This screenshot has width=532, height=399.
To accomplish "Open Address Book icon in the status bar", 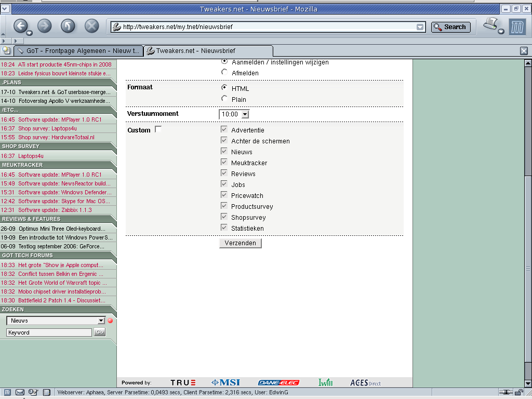I will (46, 392).
